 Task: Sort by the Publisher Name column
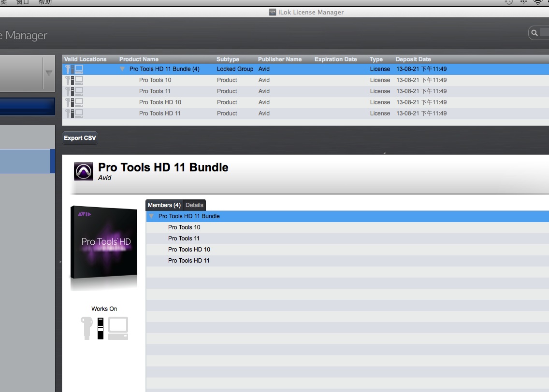pos(280,59)
